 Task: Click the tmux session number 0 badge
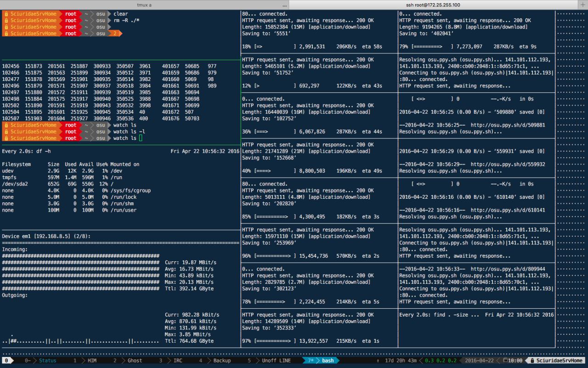[x=6, y=361]
